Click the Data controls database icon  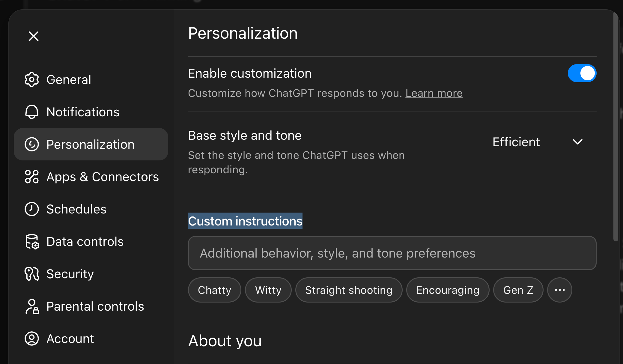pos(32,242)
